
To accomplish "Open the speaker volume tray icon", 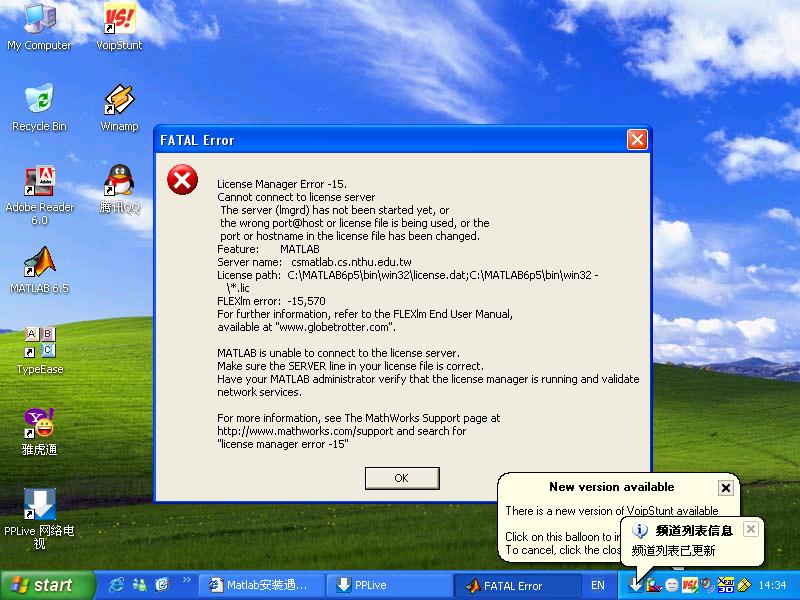I will point(707,585).
